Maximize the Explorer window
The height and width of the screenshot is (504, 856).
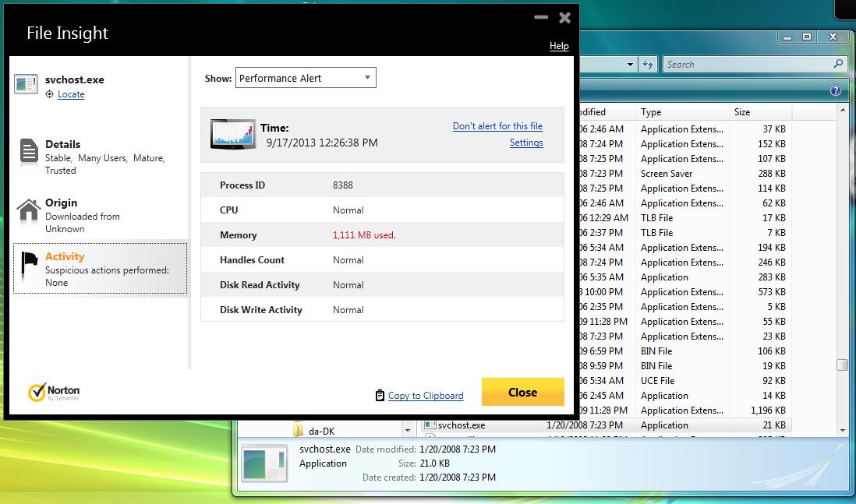pyautogui.click(x=807, y=37)
